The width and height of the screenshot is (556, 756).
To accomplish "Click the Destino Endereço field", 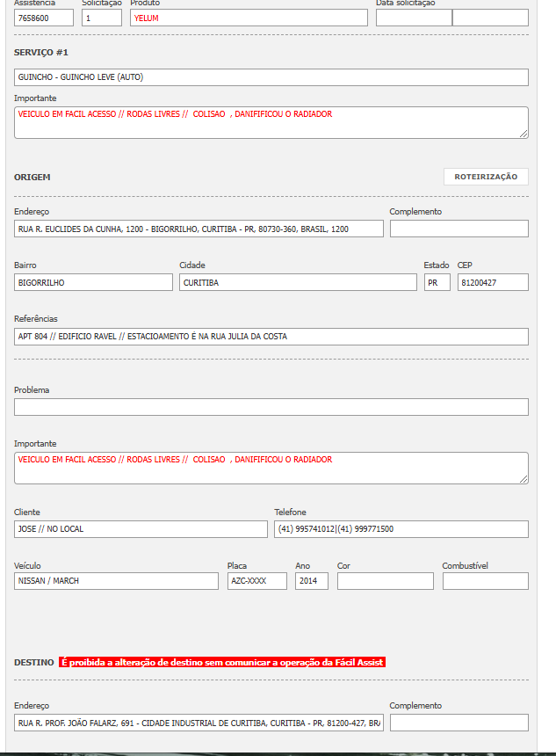I will pyautogui.click(x=199, y=723).
